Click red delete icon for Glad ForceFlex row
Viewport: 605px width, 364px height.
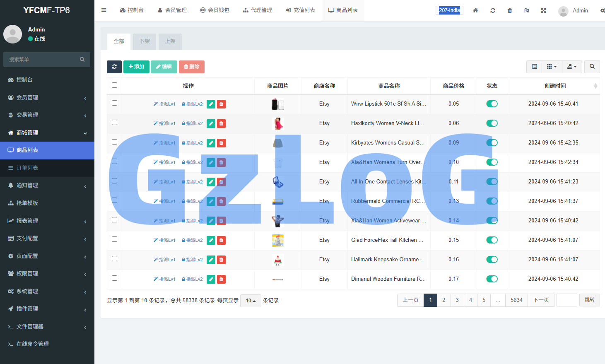coord(222,240)
